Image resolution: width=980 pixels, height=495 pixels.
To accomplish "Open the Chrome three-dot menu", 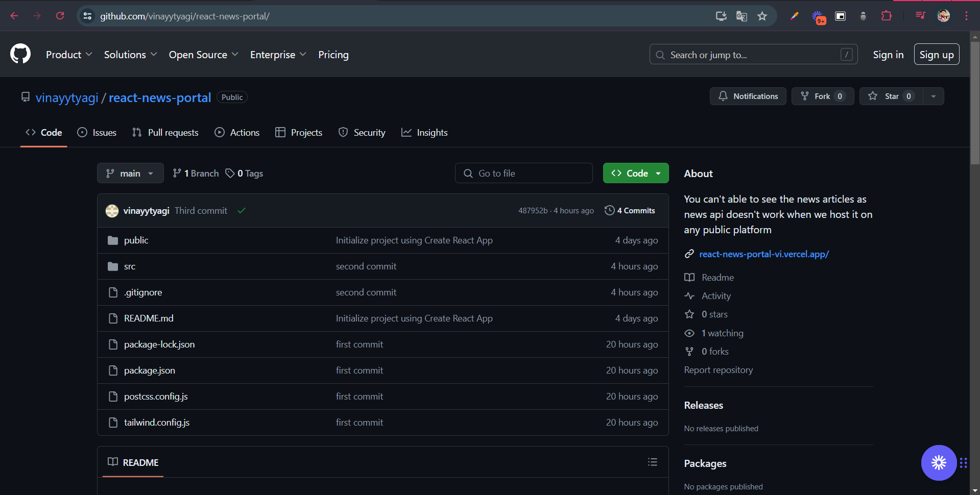I will pos(966,16).
